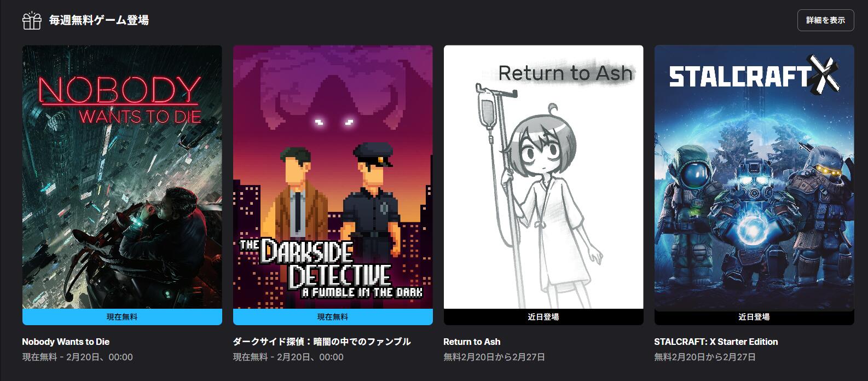Click the gift box icon beside free games heading

coord(32,20)
